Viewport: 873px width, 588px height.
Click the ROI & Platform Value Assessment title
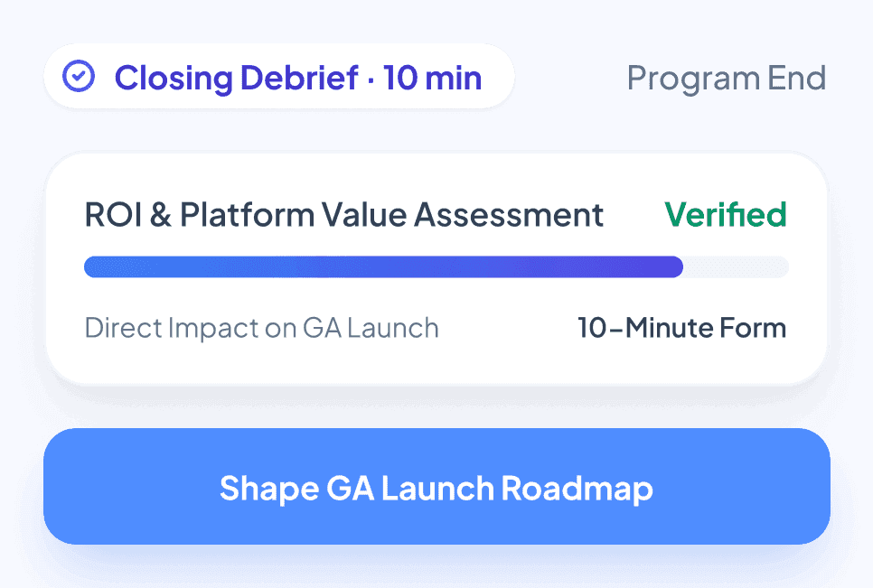pyautogui.click(x=343, y=215)
